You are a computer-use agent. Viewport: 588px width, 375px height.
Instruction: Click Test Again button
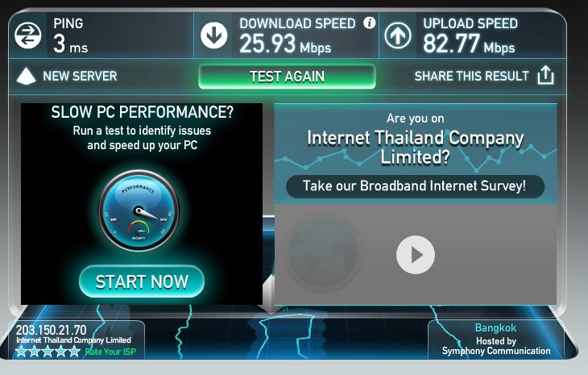(287, 77)
